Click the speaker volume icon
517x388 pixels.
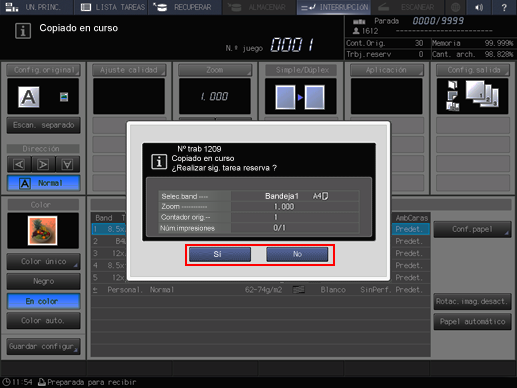click(479, 7)
